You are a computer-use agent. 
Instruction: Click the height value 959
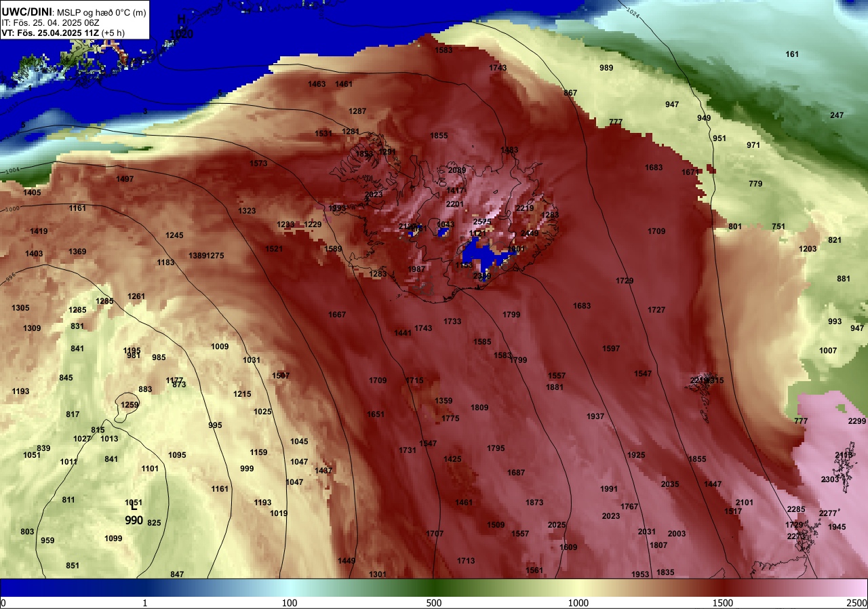[47, 541]
